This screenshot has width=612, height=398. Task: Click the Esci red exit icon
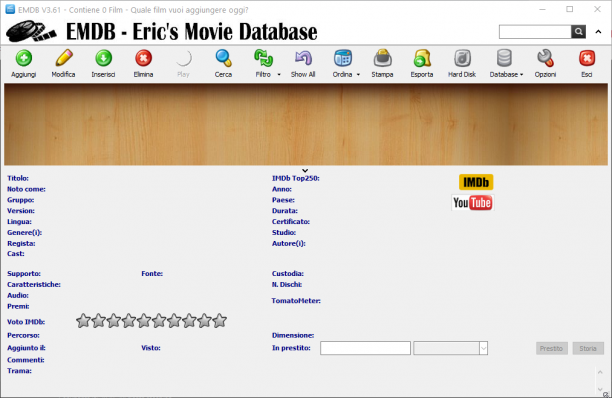(x=587, y=58)
